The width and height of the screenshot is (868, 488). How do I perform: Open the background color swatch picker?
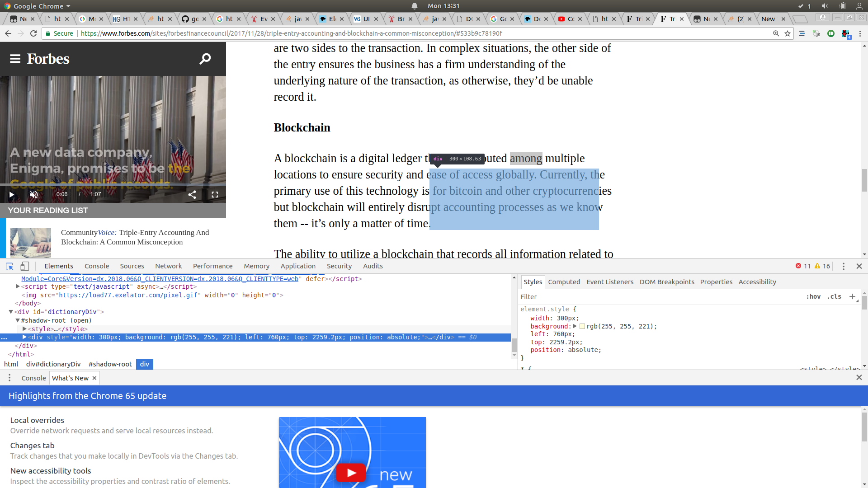pyautogui.click(x=582, y=326)
